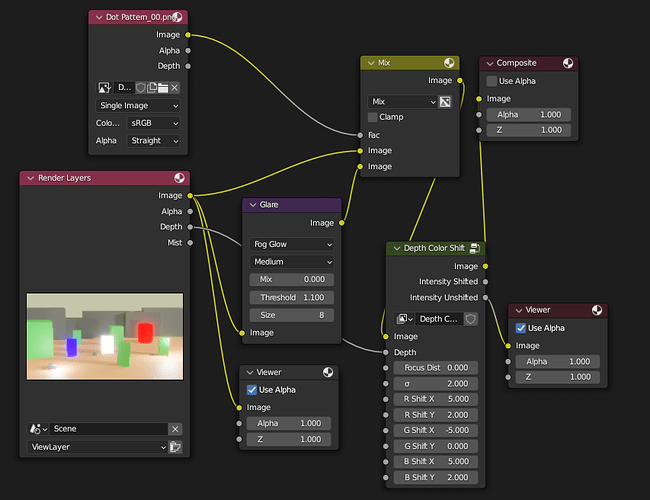Click R Shift X 5.000 field
The image size is (650, 500).
[436, 399]
